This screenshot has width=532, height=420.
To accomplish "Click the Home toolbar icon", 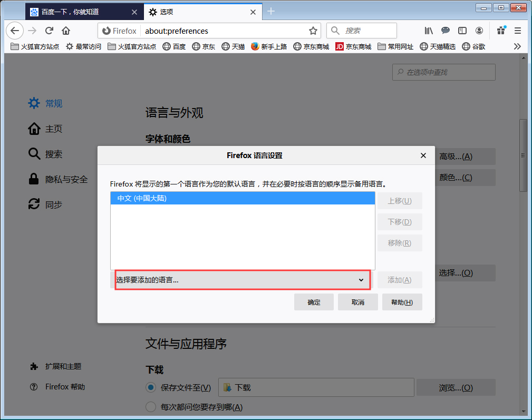I will pyautogui.click(x=65, y=31).
